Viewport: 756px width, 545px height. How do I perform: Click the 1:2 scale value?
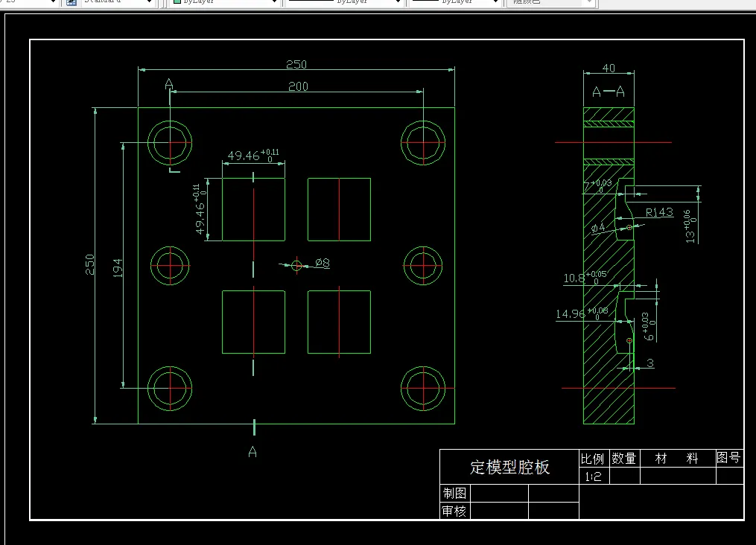point(593,477)
